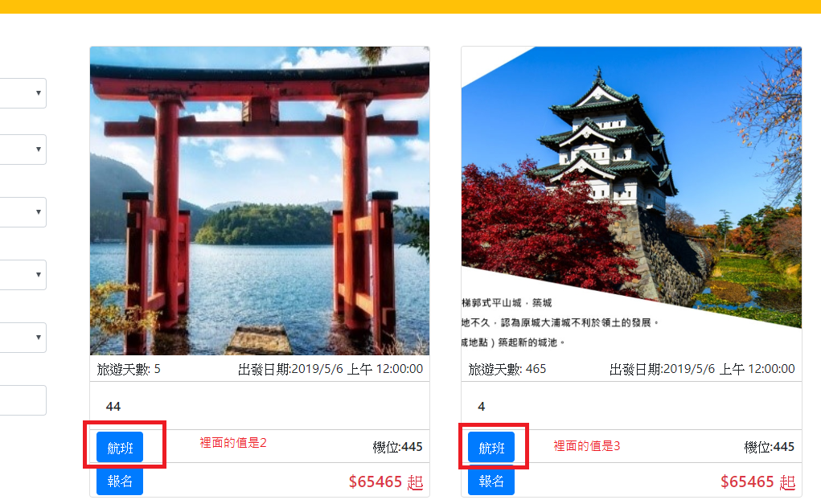Click $65465 起 price on torii card

point(386,481)
